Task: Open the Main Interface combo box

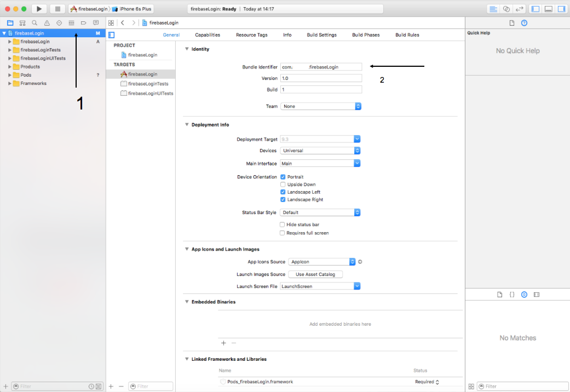Action: coord(320,164)
